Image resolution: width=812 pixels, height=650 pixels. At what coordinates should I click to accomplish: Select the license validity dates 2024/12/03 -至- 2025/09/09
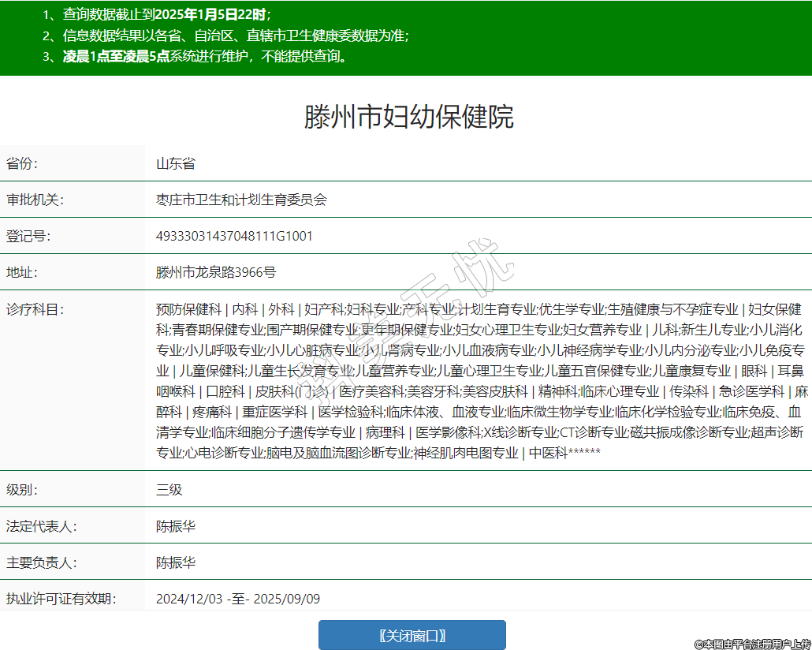(x=237, y=599)
